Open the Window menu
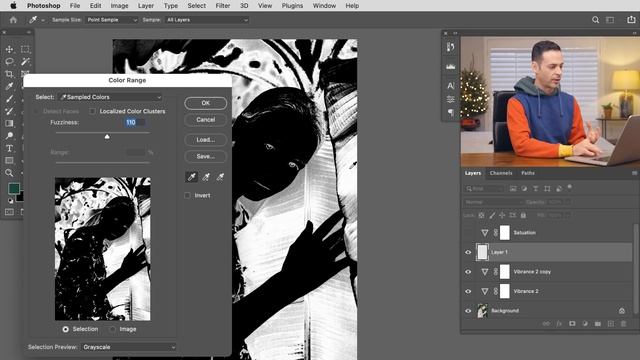The width and height of the screenshot is (640, 360). pos(324,6)
